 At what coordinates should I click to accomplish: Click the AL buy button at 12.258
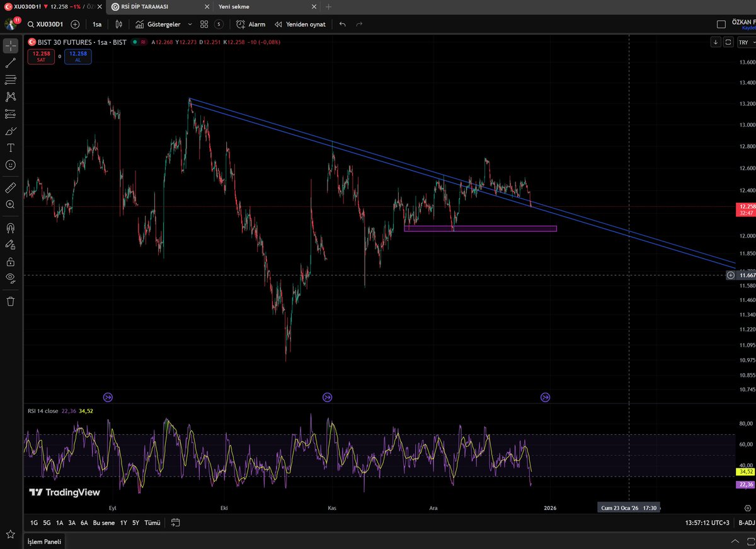point(78,57)
